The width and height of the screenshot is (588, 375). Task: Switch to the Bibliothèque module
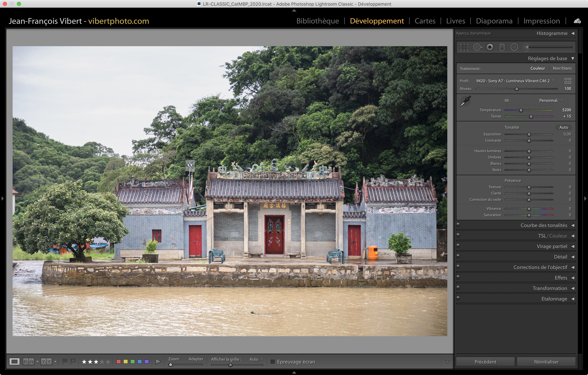(317, 21)
